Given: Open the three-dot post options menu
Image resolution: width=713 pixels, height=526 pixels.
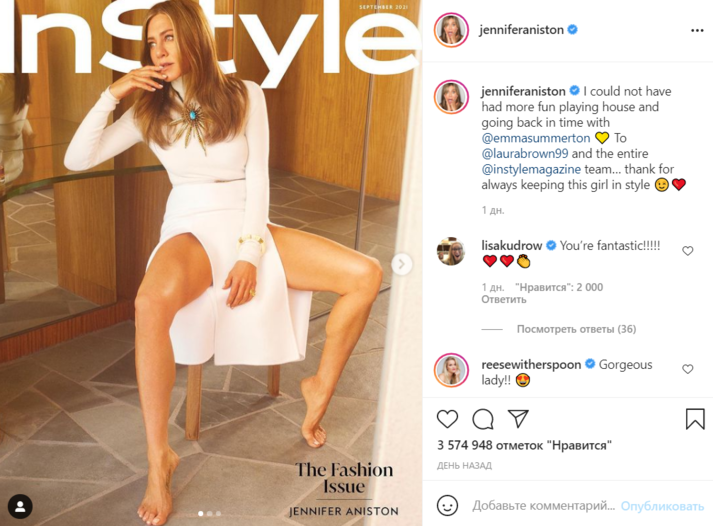Looking at the screenshot, I should tap(697, 30).
